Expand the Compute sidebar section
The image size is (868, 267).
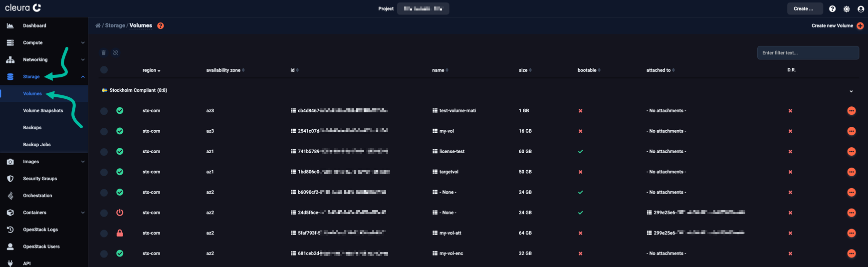click(x=83, y=43)
